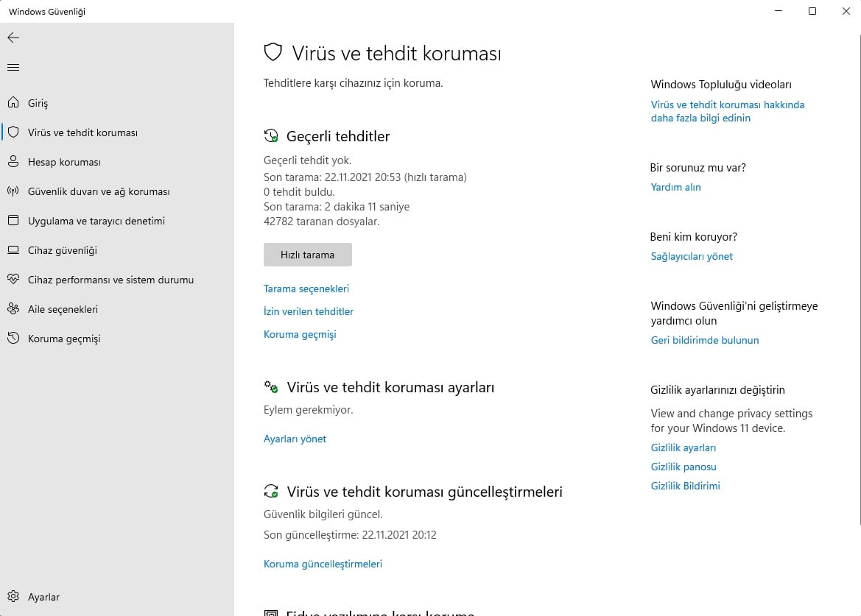861x616 pixels.
Task: Click text "Son güncelleştirme: 22.11.2021 20:12"
Action: (350, 535)
